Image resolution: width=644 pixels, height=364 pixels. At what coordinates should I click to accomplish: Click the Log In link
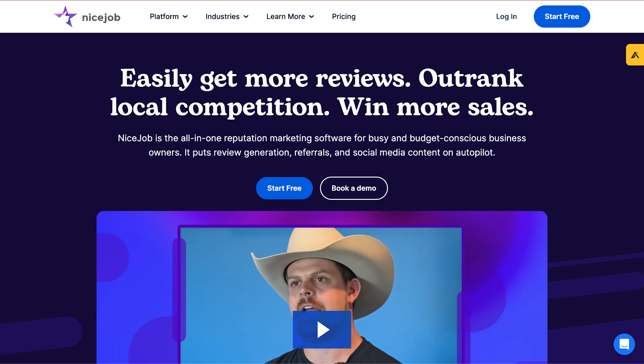coord(506,16)
